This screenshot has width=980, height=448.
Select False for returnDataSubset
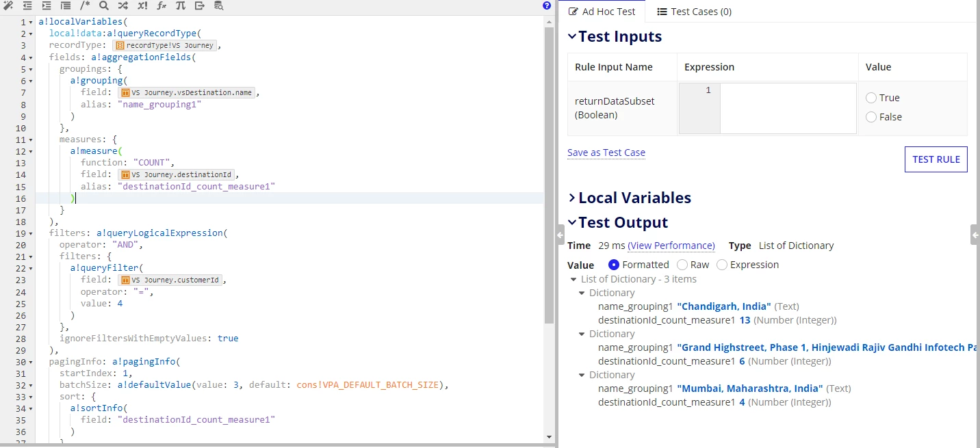tap(871, 117)
